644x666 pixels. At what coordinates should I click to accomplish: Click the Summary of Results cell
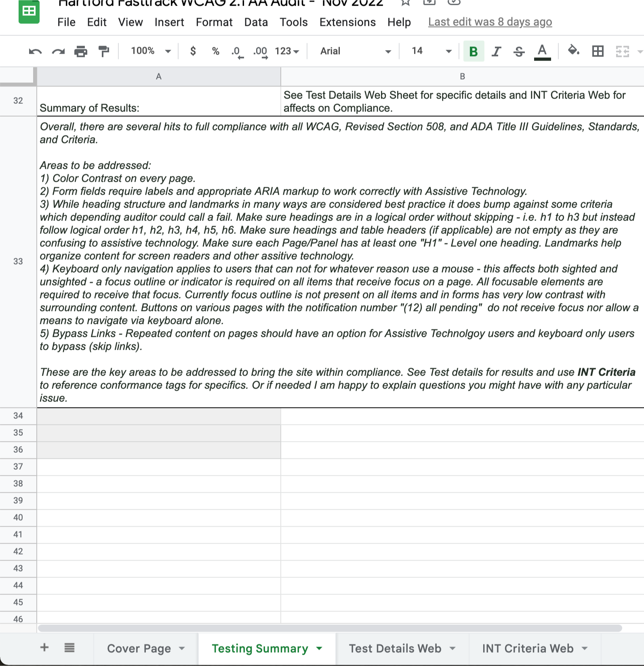[x=159, y=101]
